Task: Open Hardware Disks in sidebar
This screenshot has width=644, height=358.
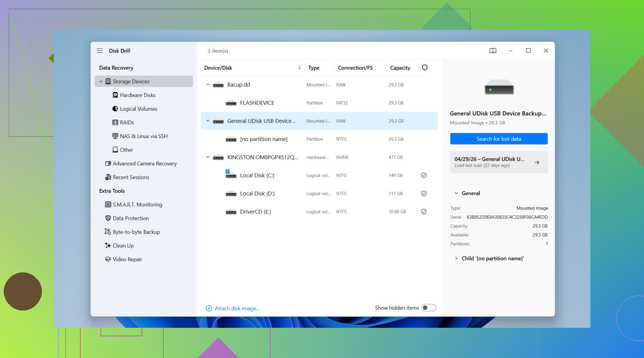Action: coord(138,95)
